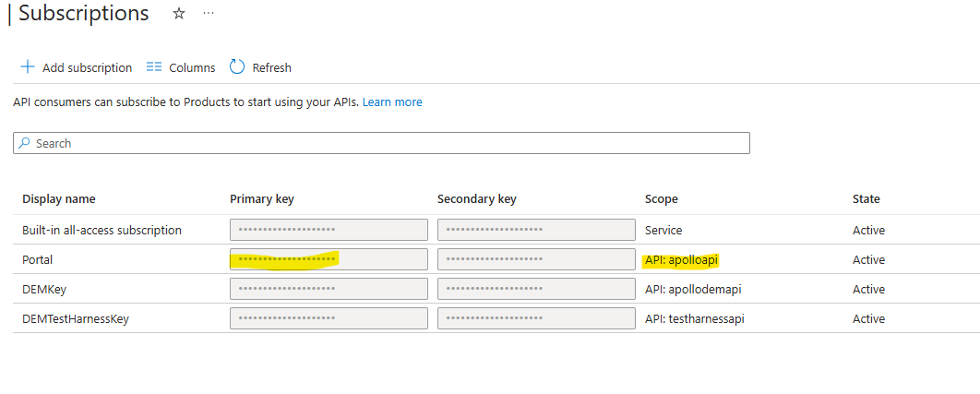Image resolution: width=980 pixels, height=394 pixels.
Task: Select the Built-in all-access subscription row
Action: pos(102,230)
